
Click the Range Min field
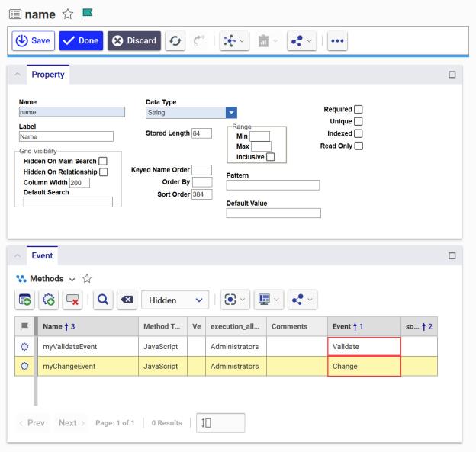coord(260,136)
